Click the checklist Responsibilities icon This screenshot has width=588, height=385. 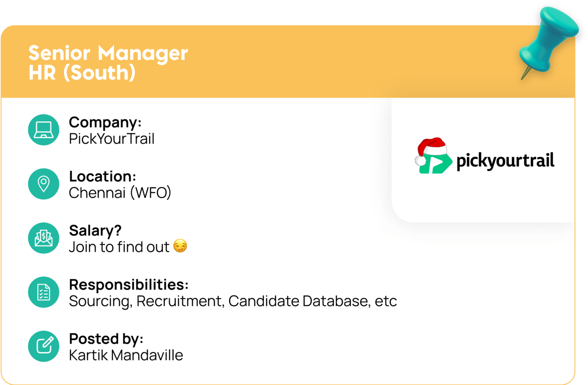coord(44,292)
